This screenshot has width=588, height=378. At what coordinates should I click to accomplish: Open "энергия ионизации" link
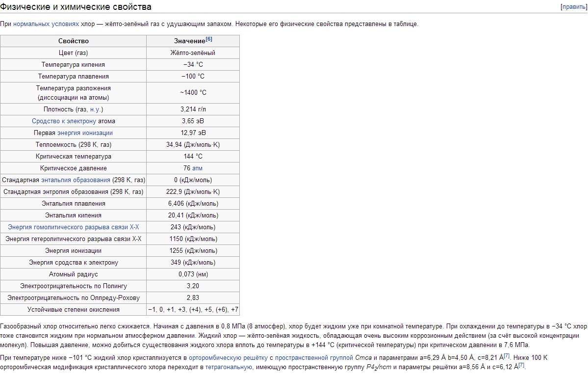(x=85, y=133)
